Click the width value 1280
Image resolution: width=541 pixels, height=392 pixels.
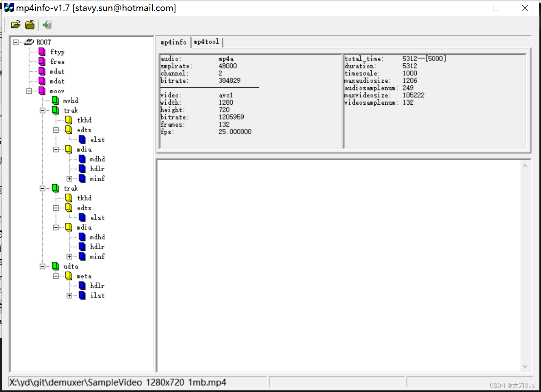226,103
